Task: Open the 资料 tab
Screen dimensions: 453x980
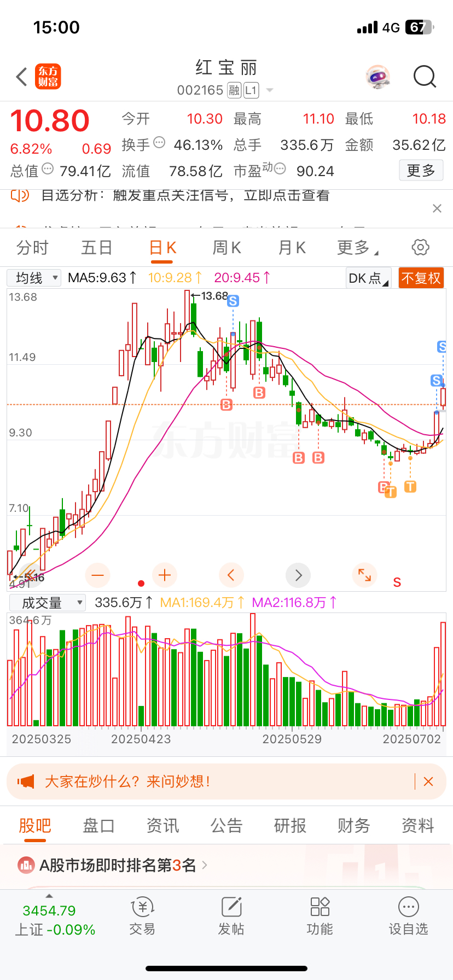Action: pyautogui.click(x=418, y=826)
